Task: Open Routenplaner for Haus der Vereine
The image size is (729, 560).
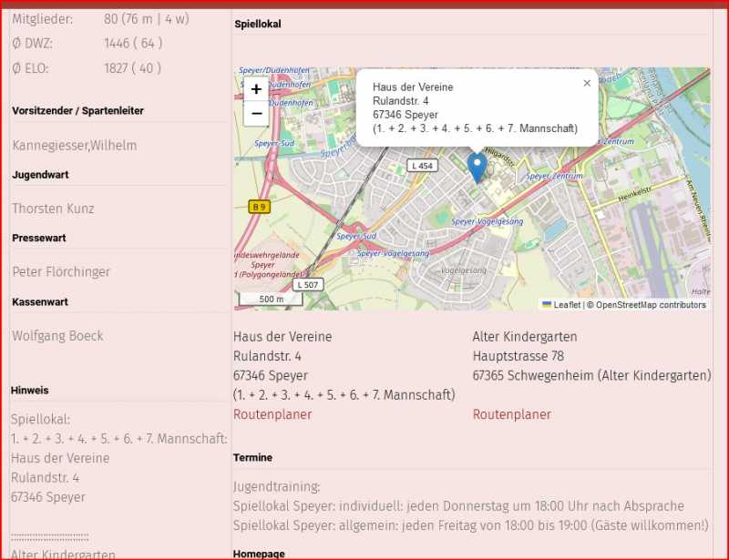Action: (x=272, y=414)
